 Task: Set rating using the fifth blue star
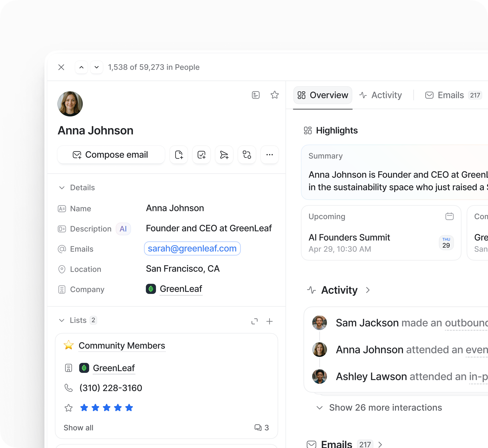click(x=129, y=408)
